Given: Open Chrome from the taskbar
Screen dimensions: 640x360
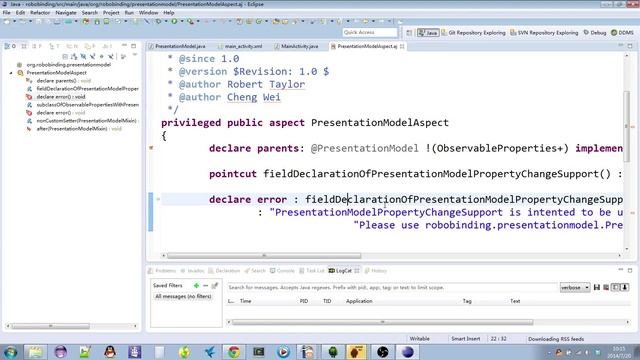Looking at the screenshot, I should coord(233,351).
